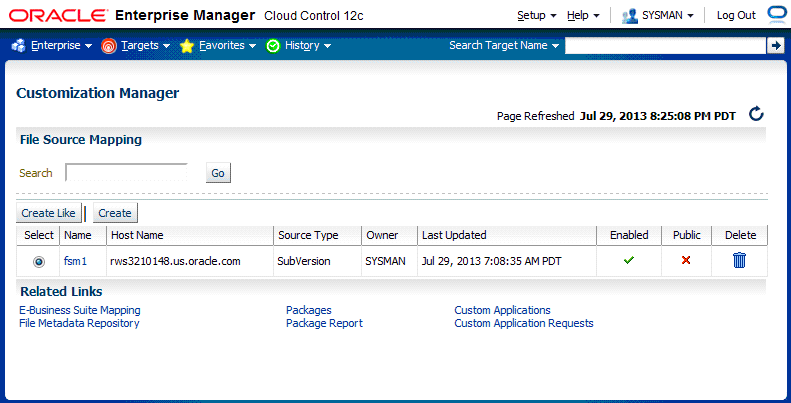Viewport: 791px width, 403px height.
Task: Click the Log Out link
Action: pyautogui.click(x=737, y=16)
